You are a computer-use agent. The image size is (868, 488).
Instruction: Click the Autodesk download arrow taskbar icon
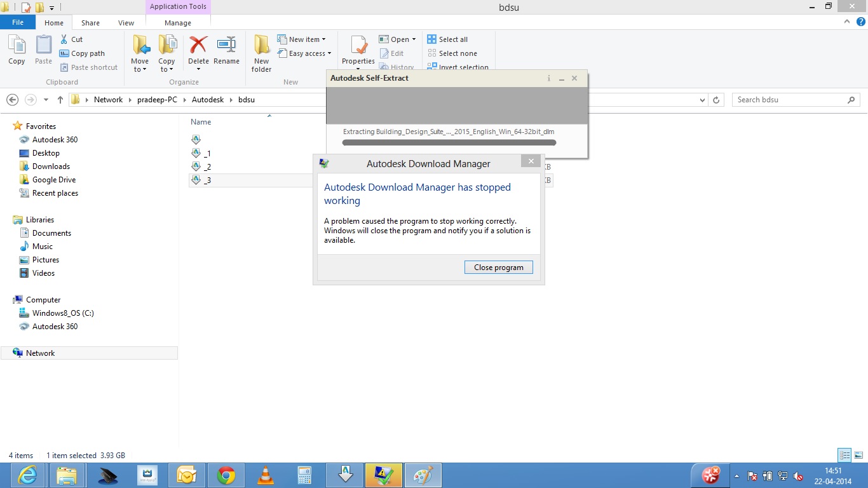pos(345,475)
